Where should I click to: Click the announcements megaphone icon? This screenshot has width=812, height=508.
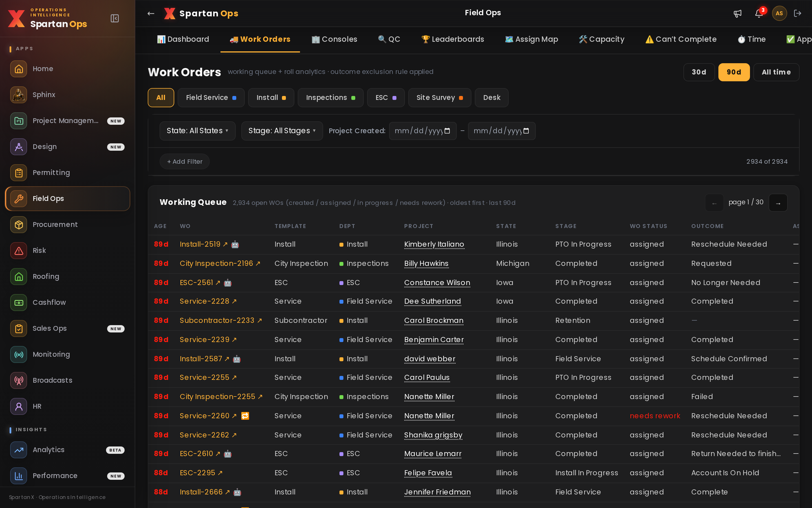point(738,14)
